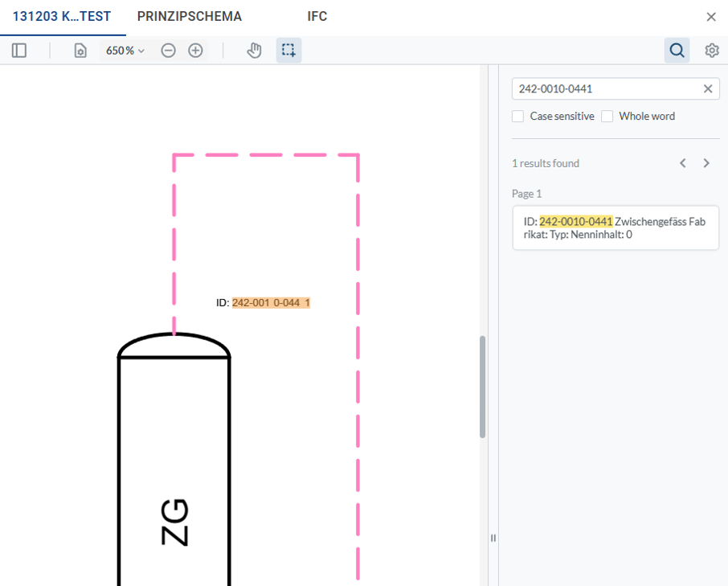728x586 pixels.
Task: Go to previous search result arrow
Action: (683, 163)
